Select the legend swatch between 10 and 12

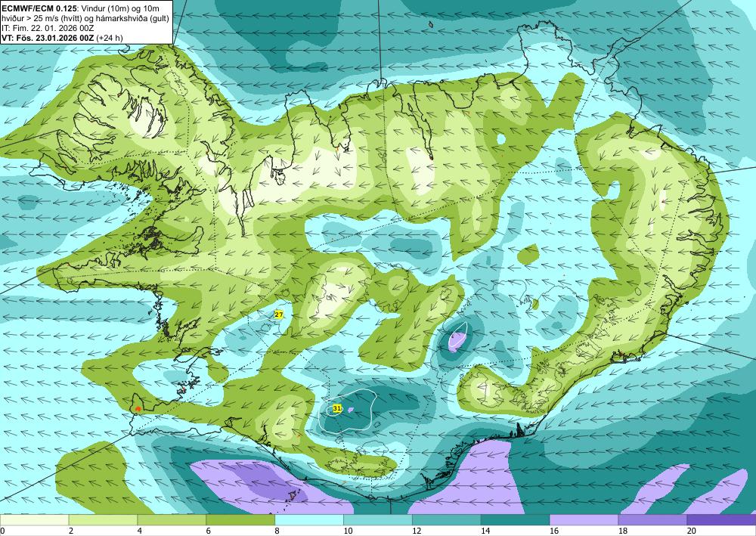click(x=378, y=519)
